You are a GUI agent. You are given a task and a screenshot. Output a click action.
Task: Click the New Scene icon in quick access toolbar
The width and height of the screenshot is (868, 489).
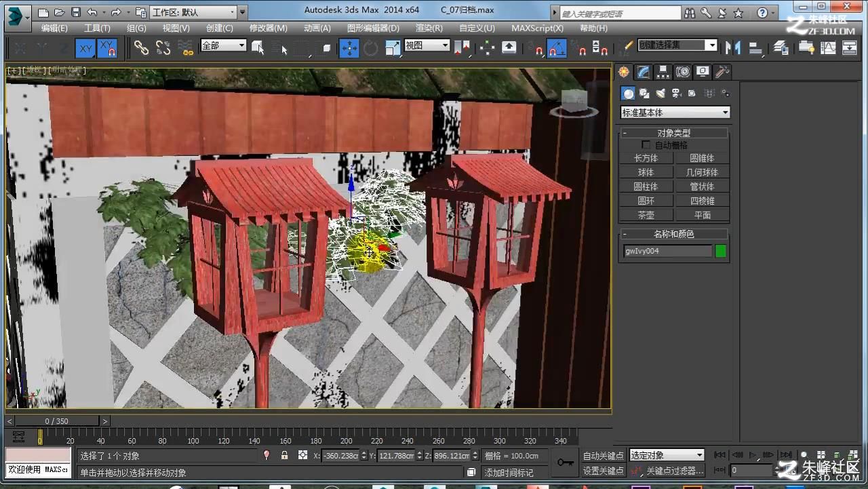point(43,12)
